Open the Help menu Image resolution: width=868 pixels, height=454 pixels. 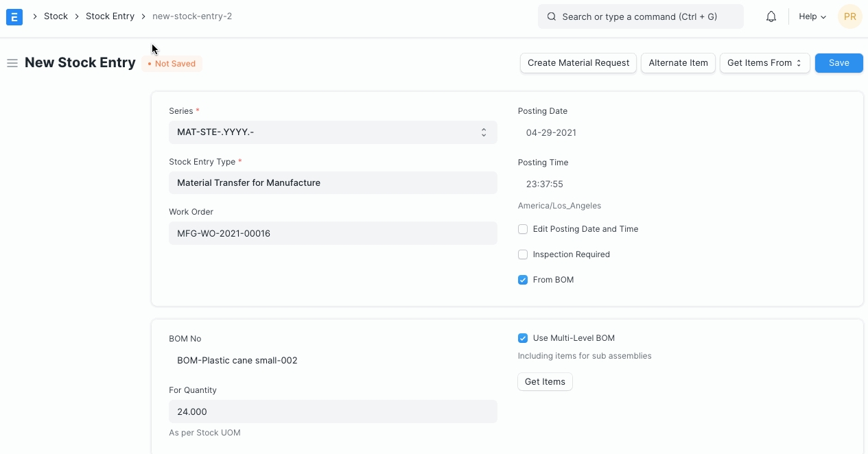pyautogui.click(x=812, y=16)
